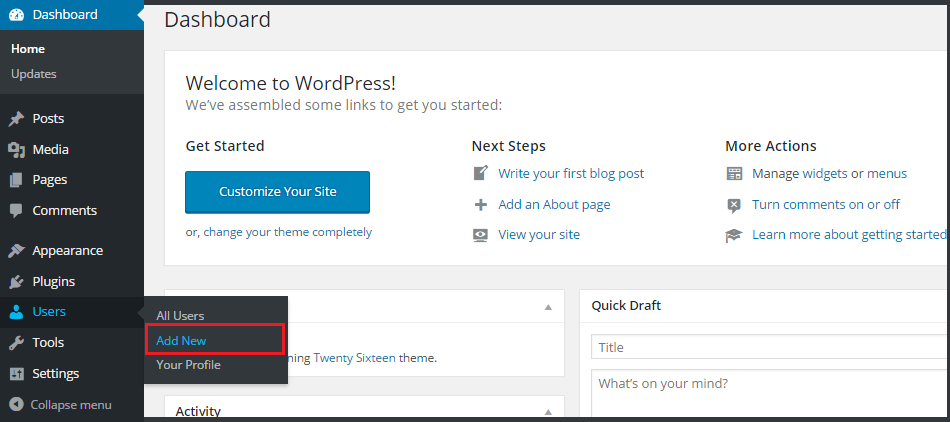The width and height of the screenshot is (950, 422).
Task: Focus the Quick Draft Title field
Action: [770, 348]
